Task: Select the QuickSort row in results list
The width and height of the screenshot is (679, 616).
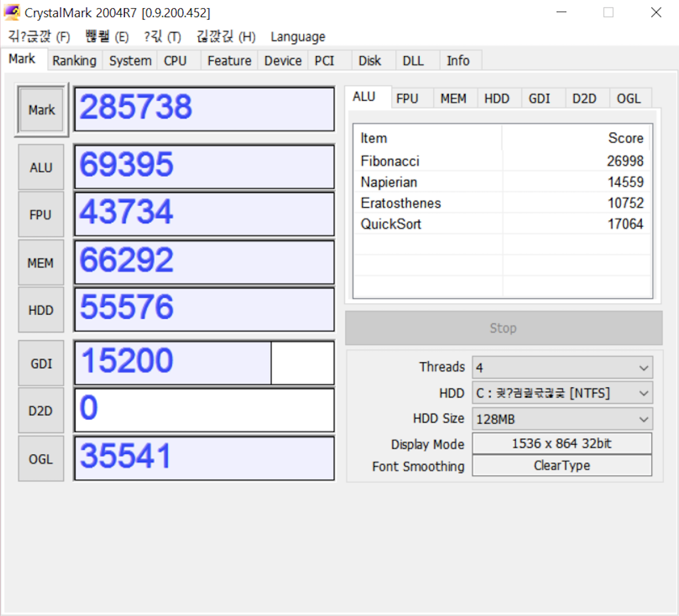Action: 502,224
